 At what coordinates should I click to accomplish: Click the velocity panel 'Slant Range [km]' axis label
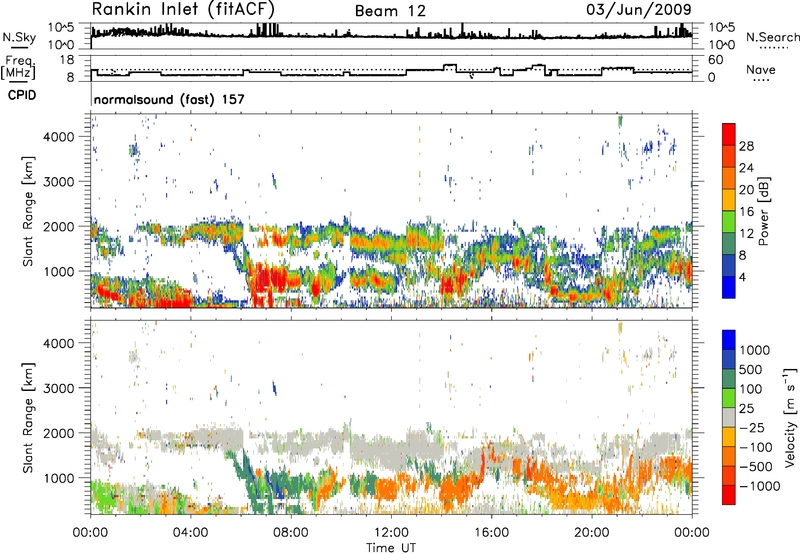[28, 417]
